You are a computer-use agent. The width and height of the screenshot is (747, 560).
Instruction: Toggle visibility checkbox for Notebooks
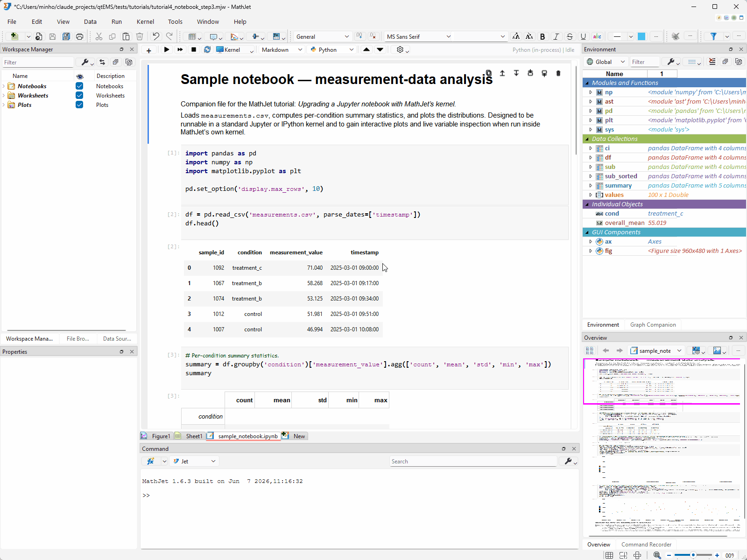click(79, 86)
